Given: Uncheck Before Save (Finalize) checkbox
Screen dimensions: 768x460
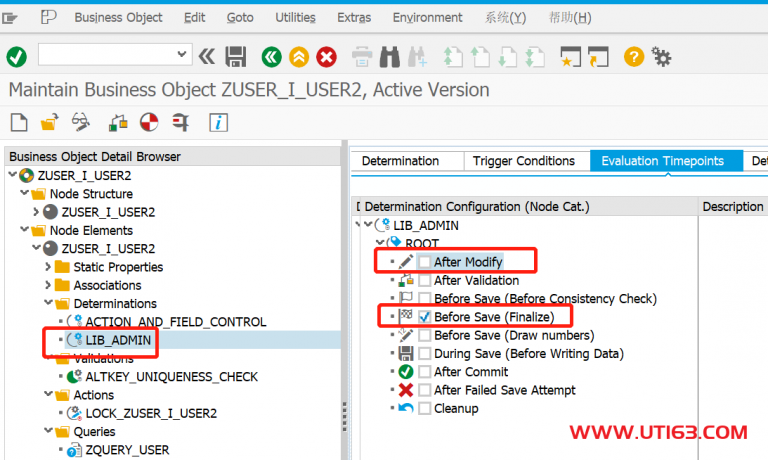Looking at the screenshot, I should (425, 317).
